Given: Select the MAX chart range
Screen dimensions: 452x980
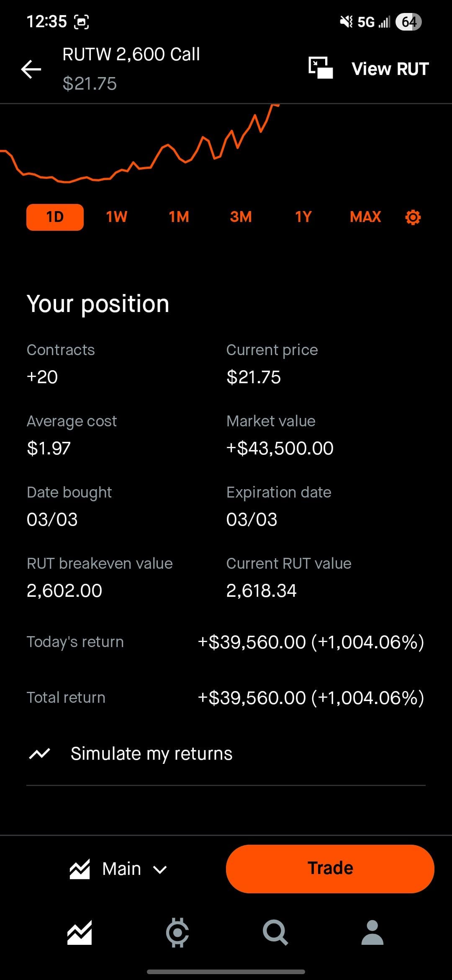Looking at the screenshot, I should (365, 217).
